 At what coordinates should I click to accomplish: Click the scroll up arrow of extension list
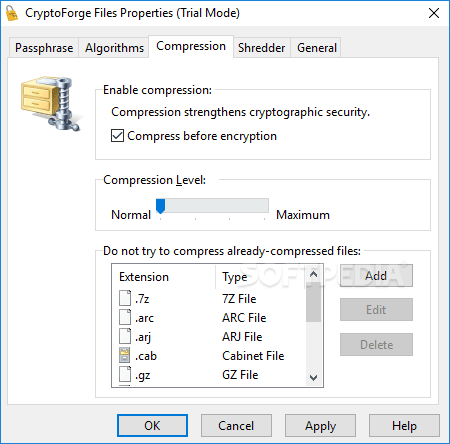coord(313,274)
